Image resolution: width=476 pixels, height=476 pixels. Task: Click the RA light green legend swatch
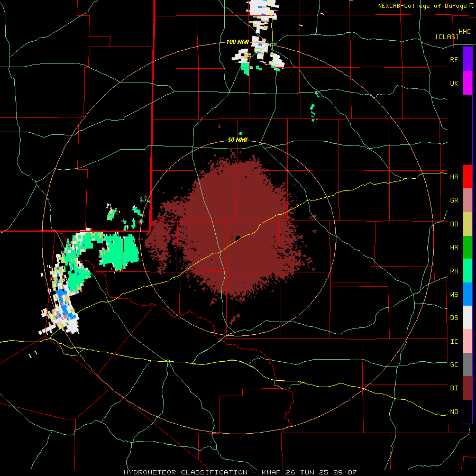[467, 271]
